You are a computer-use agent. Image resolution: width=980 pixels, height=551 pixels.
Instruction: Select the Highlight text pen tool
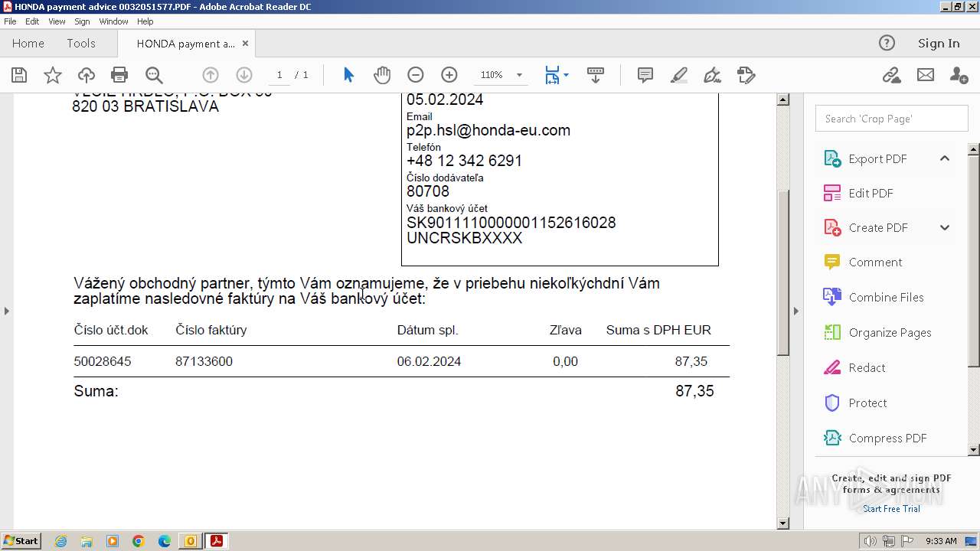coord(679,75)
